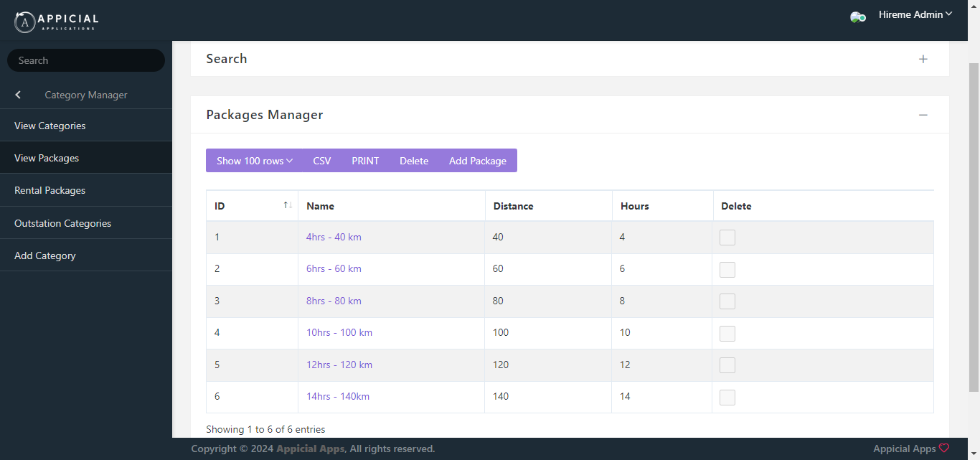Open the 4hrs - 40 km package link
Image resolution: width=980 pixels, height=460 pixels.
334,237
